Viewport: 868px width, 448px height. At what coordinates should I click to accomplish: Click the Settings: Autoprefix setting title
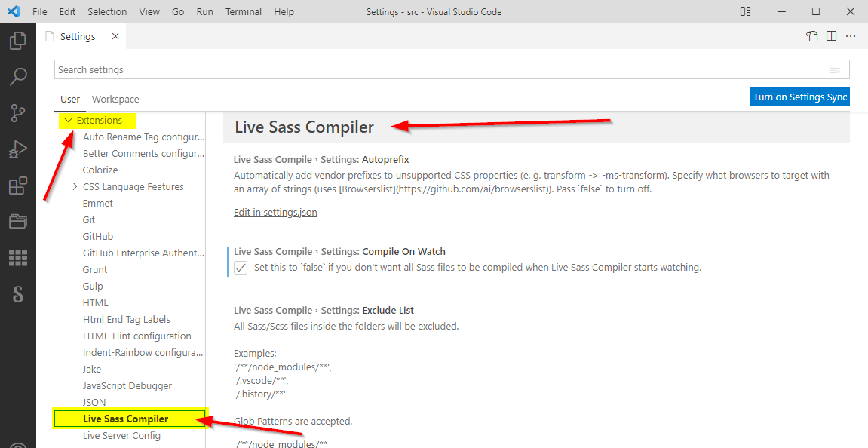[321, 159]
